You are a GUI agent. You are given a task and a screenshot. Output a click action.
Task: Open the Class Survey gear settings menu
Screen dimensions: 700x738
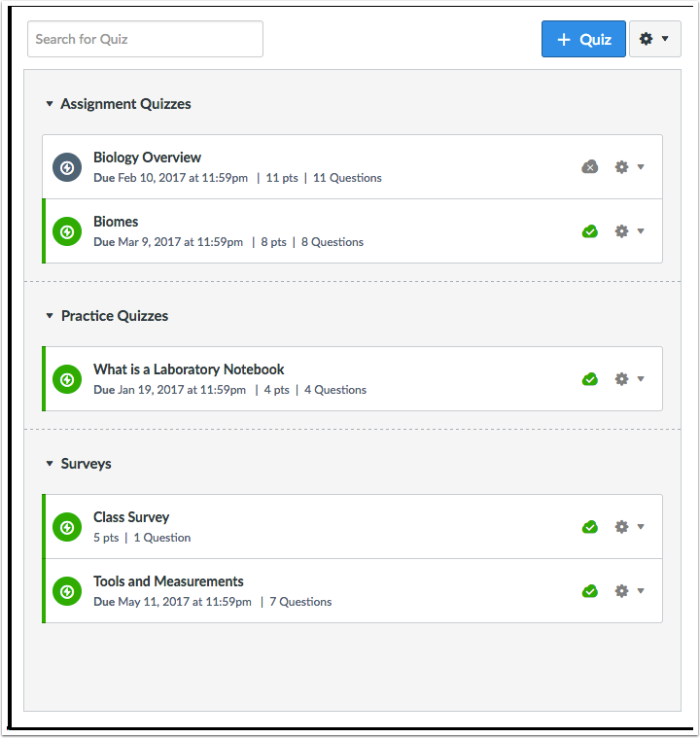point(629,527)
